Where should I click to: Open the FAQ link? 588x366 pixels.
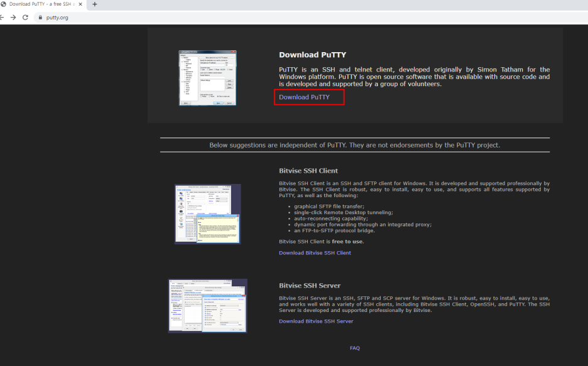[x=355, y=348]
